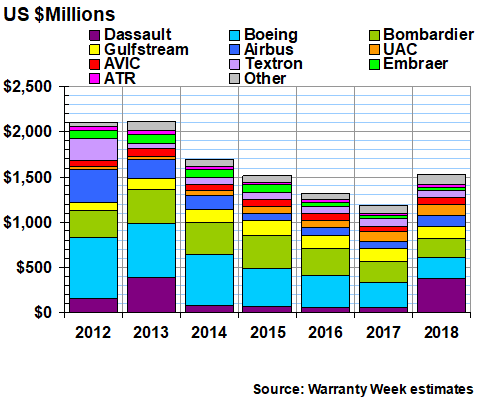
Task: Click the Other gray legend swatch
Action: [234, 79]
